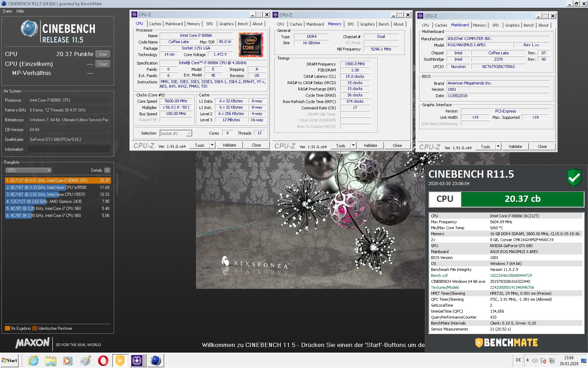
Task: Expand Tools arrow in CPU-Z Memory window
Action: pos(353,145)
